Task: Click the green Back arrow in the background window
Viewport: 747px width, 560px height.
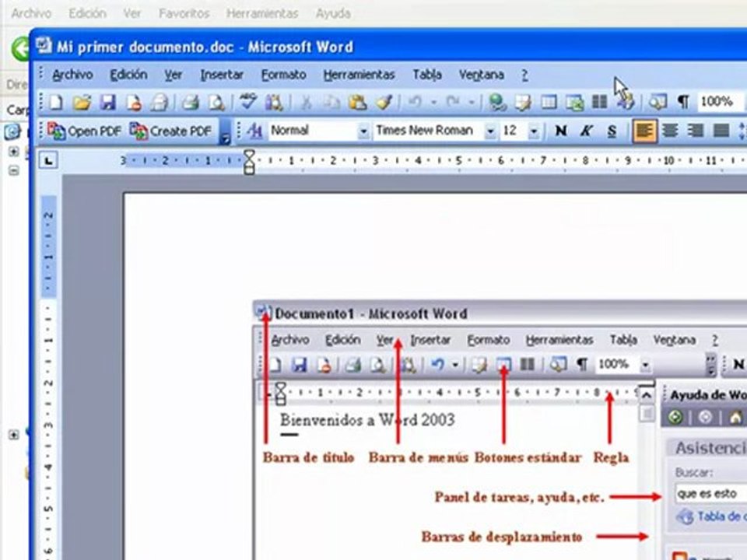Action: [x=21, y=48]
